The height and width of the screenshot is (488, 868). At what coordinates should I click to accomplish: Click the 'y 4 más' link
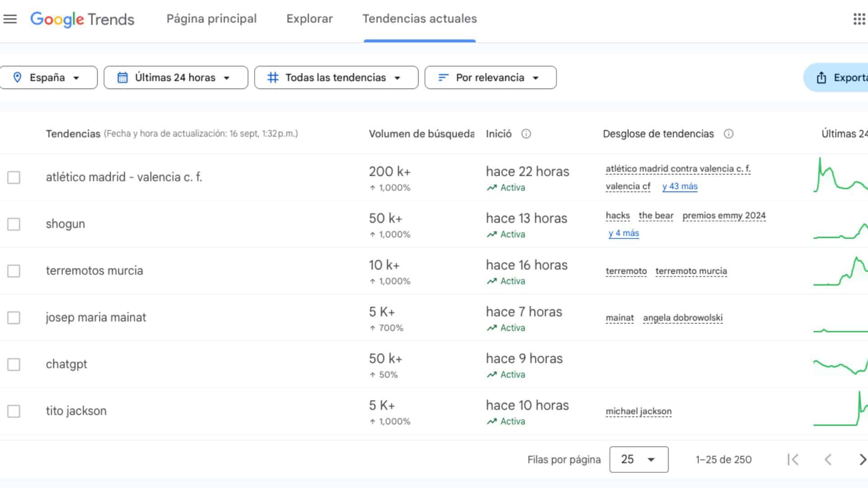pyautogui.click(x=624, y=233)
